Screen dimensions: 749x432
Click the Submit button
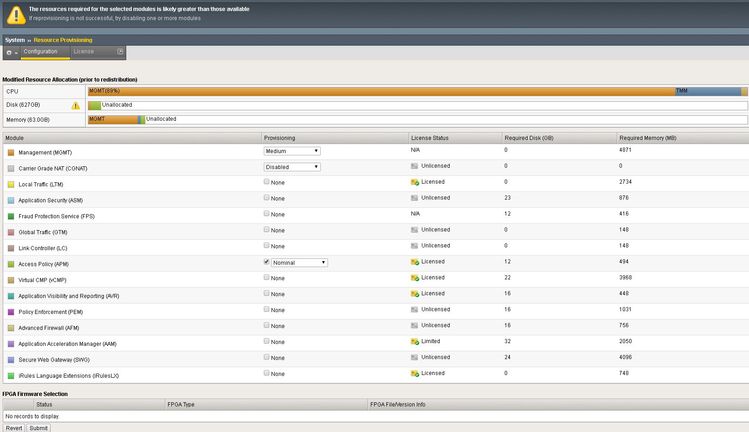point(38,427)
